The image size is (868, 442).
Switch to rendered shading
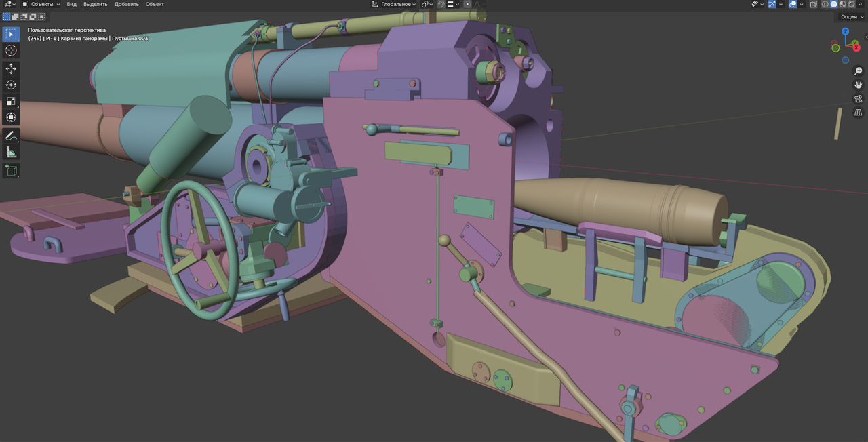pos(852,4)
